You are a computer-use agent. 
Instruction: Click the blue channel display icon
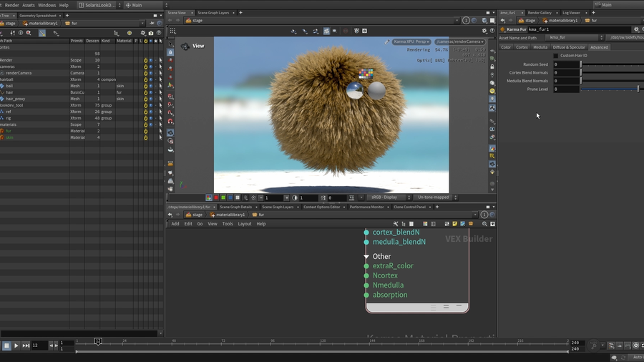pyautogui.click(x=230, y=198)
